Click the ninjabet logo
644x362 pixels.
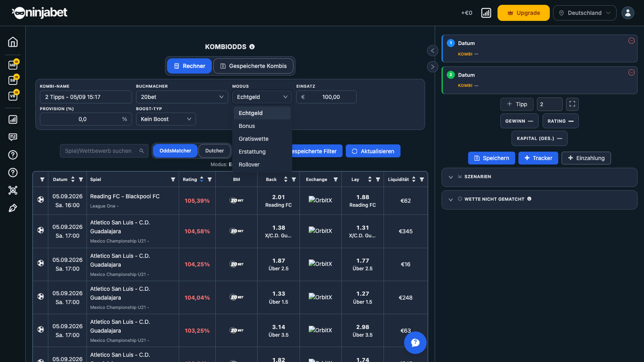coord(40,13)
